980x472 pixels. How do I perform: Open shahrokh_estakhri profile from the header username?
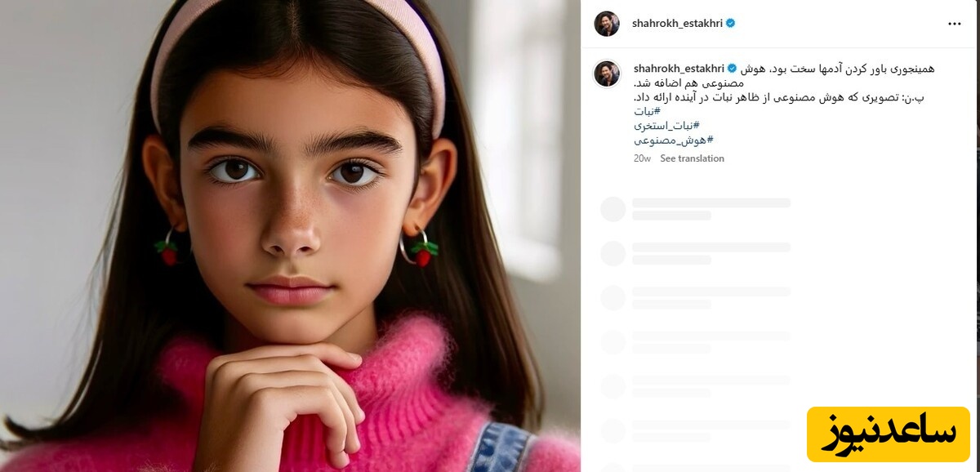click(x=677, y=24)
